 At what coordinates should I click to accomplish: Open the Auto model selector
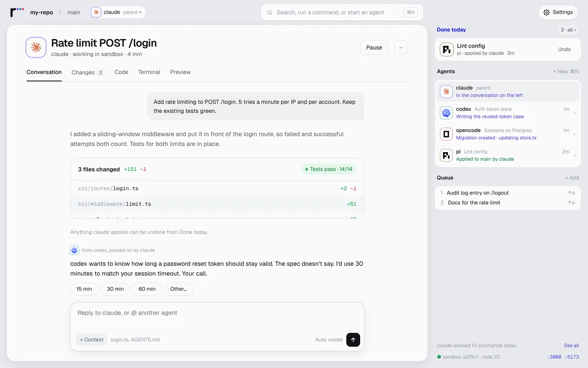[329, 340]
